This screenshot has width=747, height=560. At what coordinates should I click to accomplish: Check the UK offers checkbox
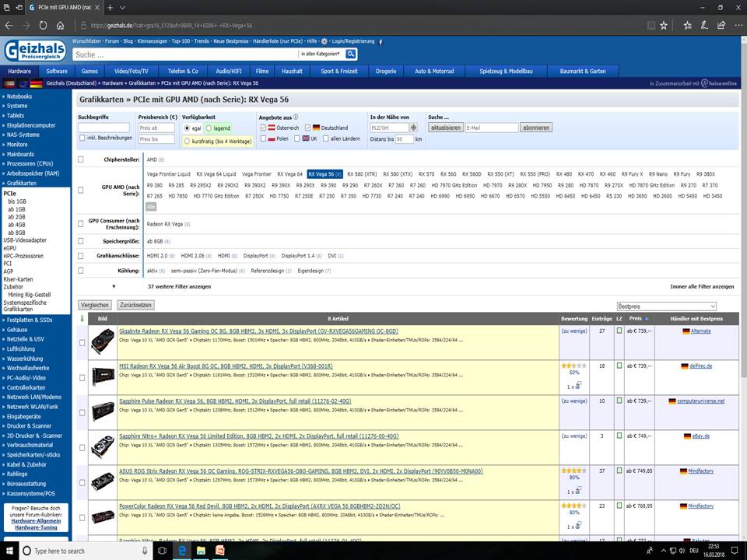296,138
